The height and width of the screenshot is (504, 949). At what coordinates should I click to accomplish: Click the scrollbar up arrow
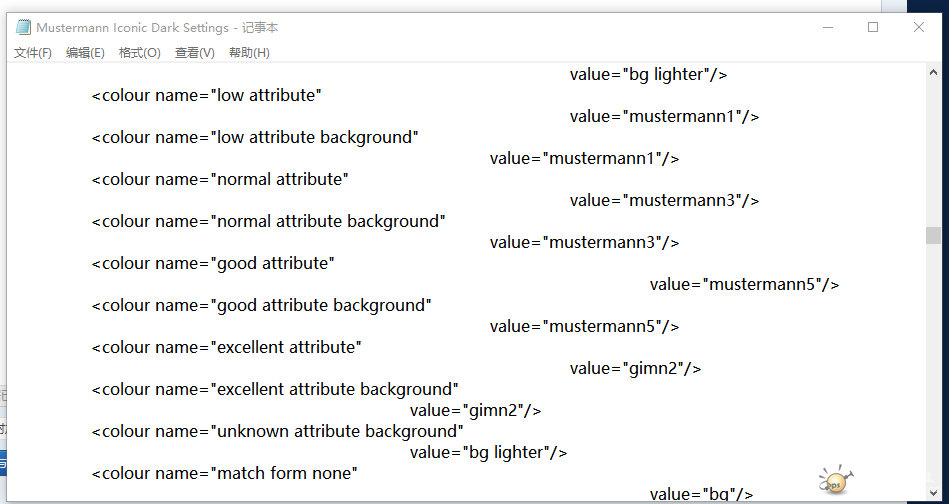point(933,72)
